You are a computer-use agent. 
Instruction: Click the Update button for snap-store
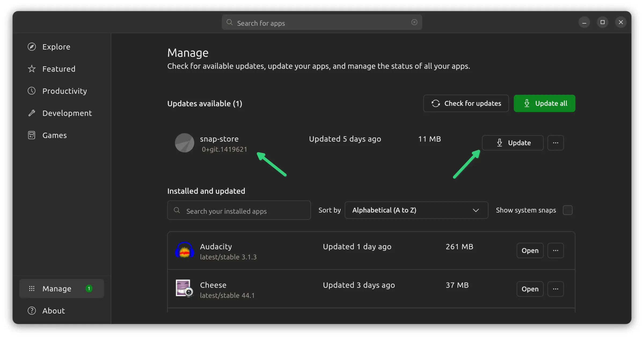[513, 143]
